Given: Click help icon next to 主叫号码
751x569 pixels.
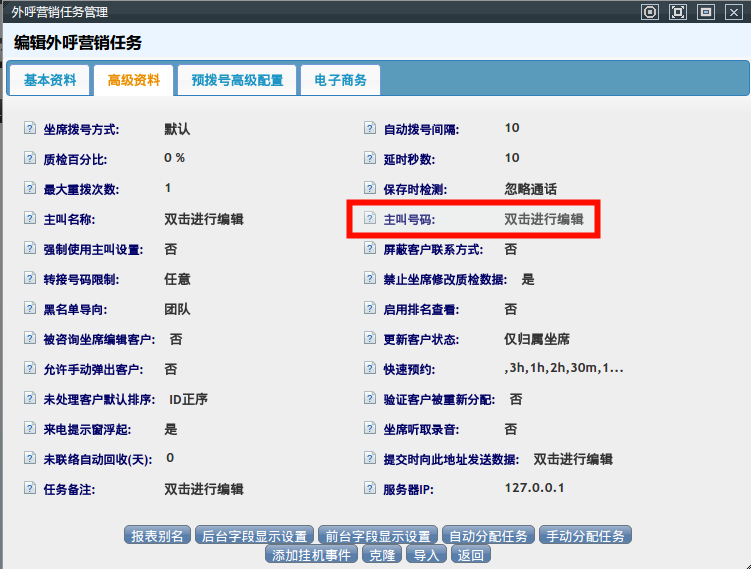Looking at the screenshot, I should 370,219.
